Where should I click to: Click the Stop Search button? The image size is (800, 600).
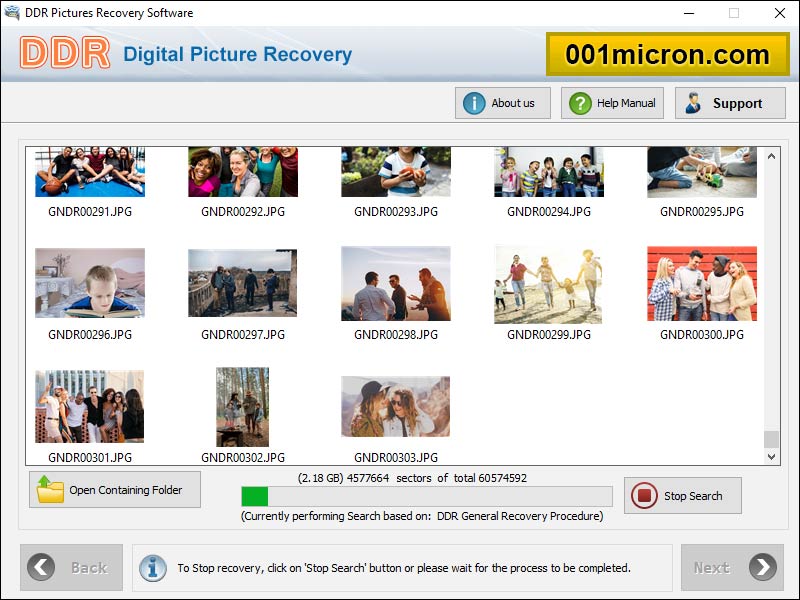click(x=683, y=495)
